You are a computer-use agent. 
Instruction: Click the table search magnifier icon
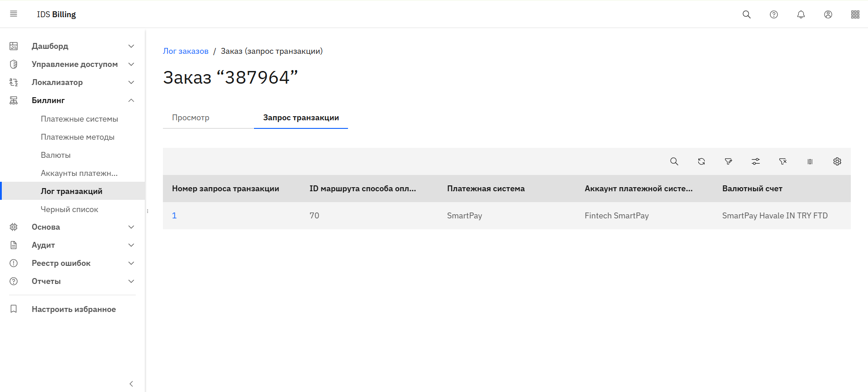tap(674, 161)
